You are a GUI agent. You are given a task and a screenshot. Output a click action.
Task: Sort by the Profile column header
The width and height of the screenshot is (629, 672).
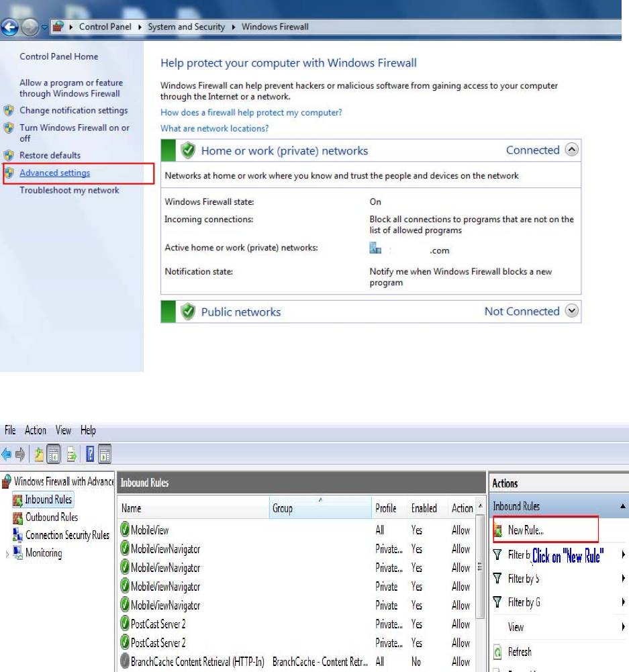click(x=389, y=508)
